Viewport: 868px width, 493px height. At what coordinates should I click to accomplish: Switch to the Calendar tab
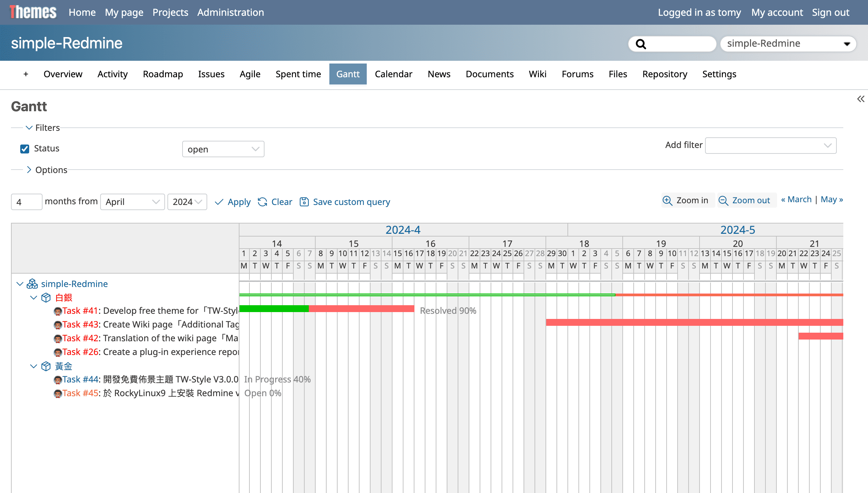393,74
